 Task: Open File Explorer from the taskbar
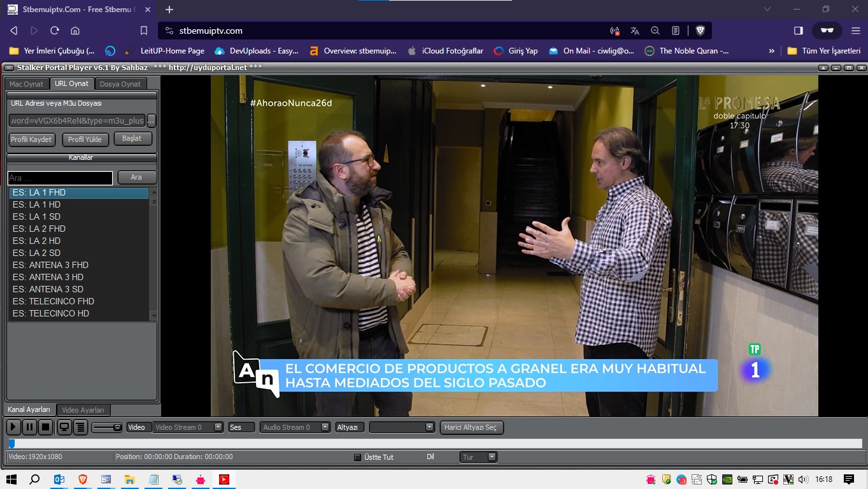pyautogui.click(x=129, y=479)
